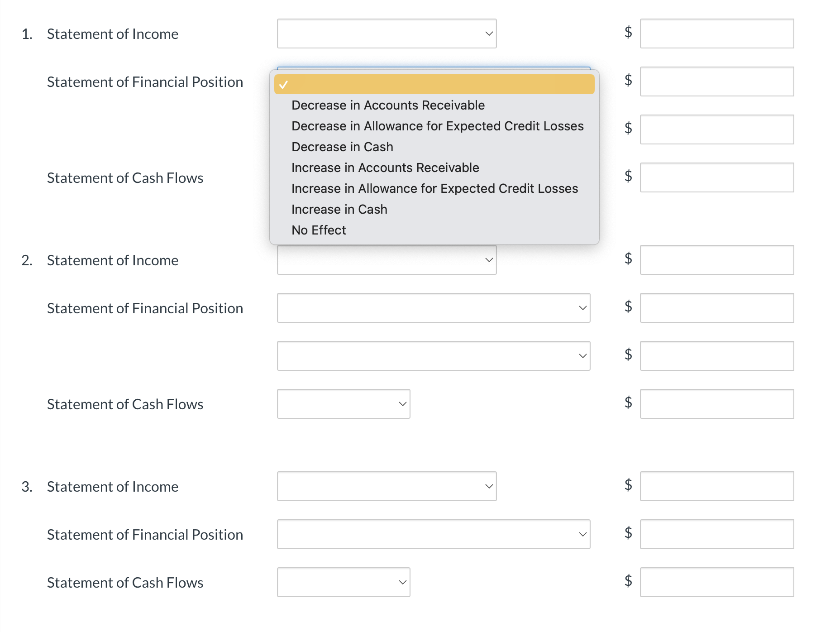Open the Statement of Income dropdown for item 2
Viewport: 840px width, 632px height.
click(387, 260)
